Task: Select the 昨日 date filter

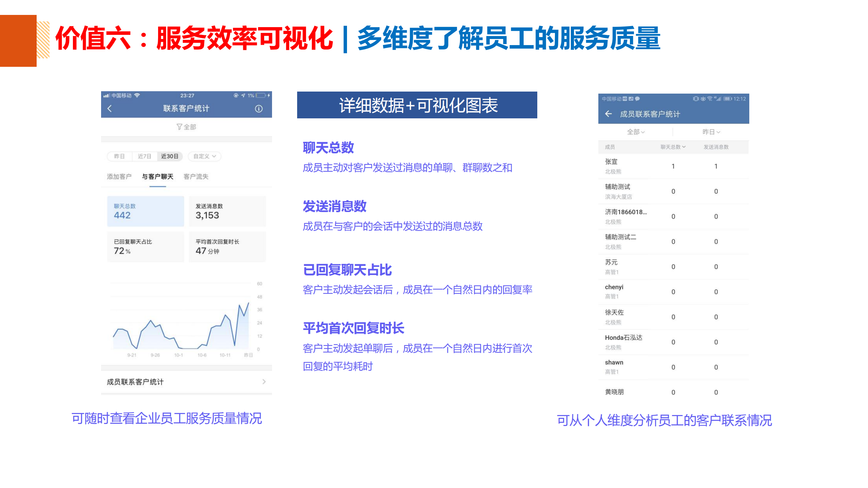Action: point(119,156)
